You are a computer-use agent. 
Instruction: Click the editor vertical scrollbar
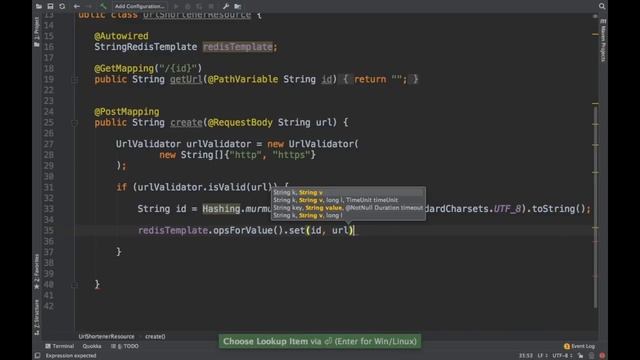(x=596, y=206)
